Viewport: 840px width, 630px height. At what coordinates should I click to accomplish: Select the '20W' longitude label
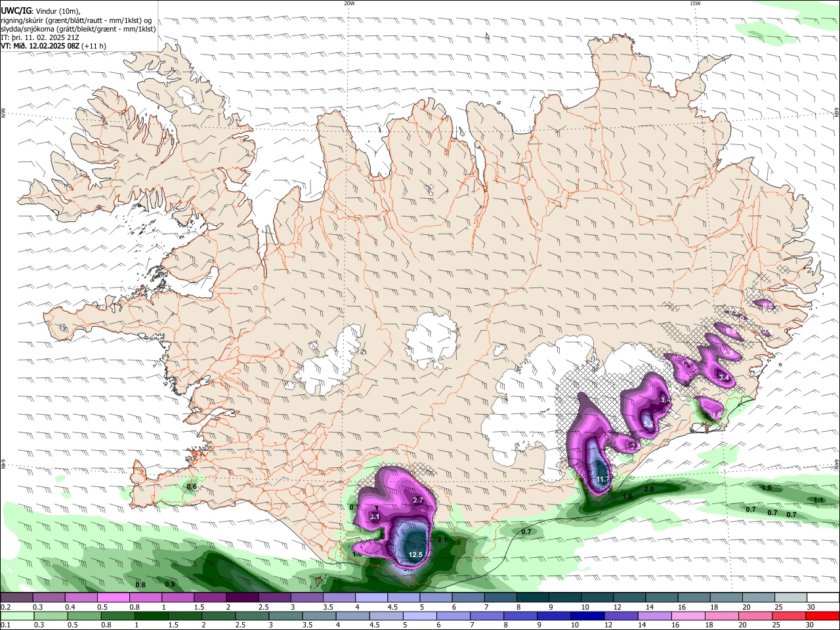(x=349, y=3)
